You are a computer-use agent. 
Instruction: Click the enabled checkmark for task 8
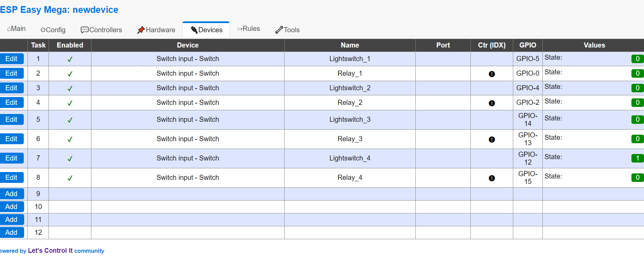(x=70, y=178)
